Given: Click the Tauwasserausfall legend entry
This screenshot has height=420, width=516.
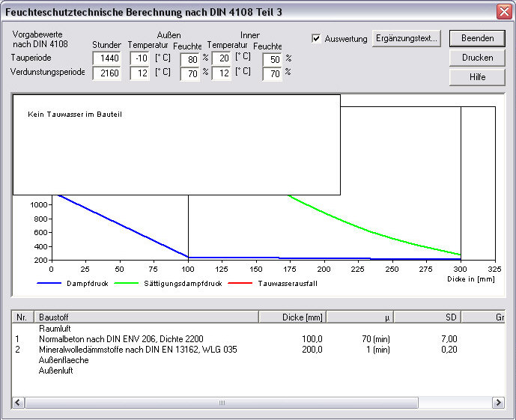Looking at the screenshot, I should click(x=273, y=284).
